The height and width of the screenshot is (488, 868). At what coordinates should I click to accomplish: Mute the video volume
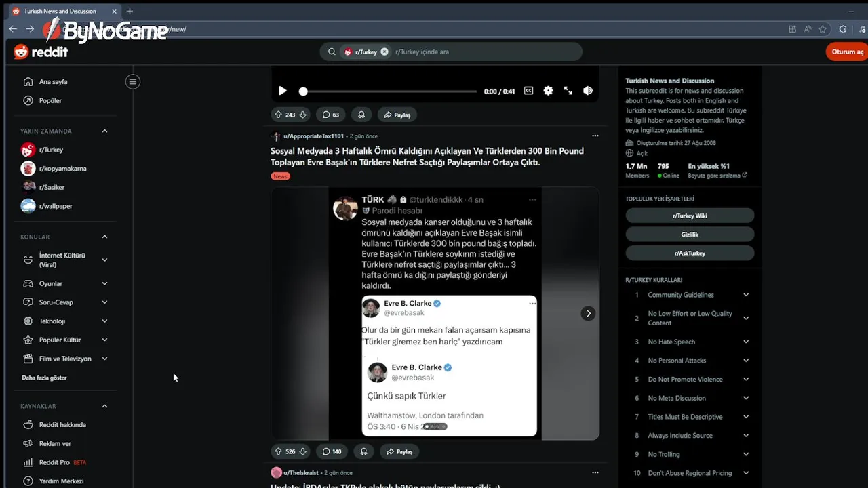pos(587,91)
